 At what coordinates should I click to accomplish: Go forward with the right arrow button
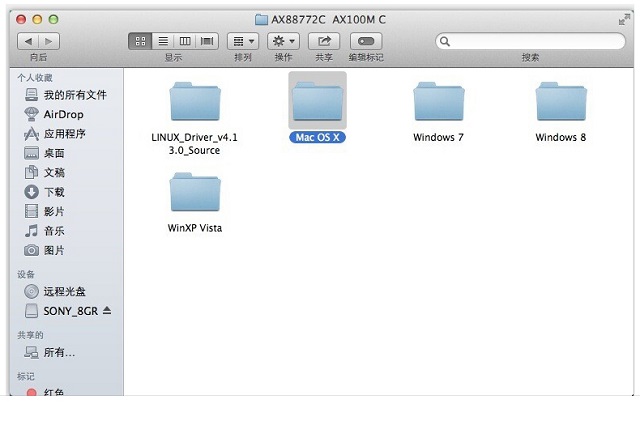coord(49,41)
